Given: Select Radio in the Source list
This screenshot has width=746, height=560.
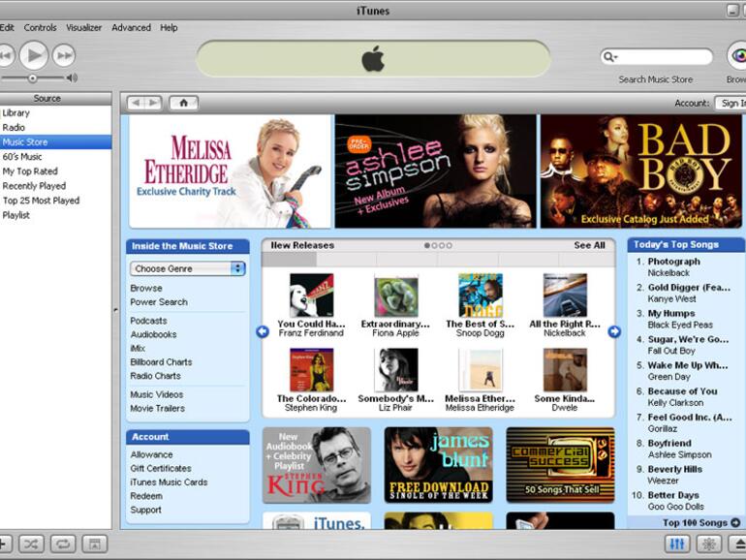Looking at the screenshot, I should pos(55,128).
